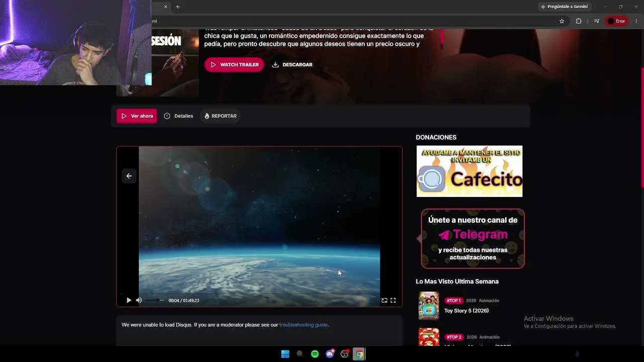Bookmark this page with the star icon

[562, 21]
